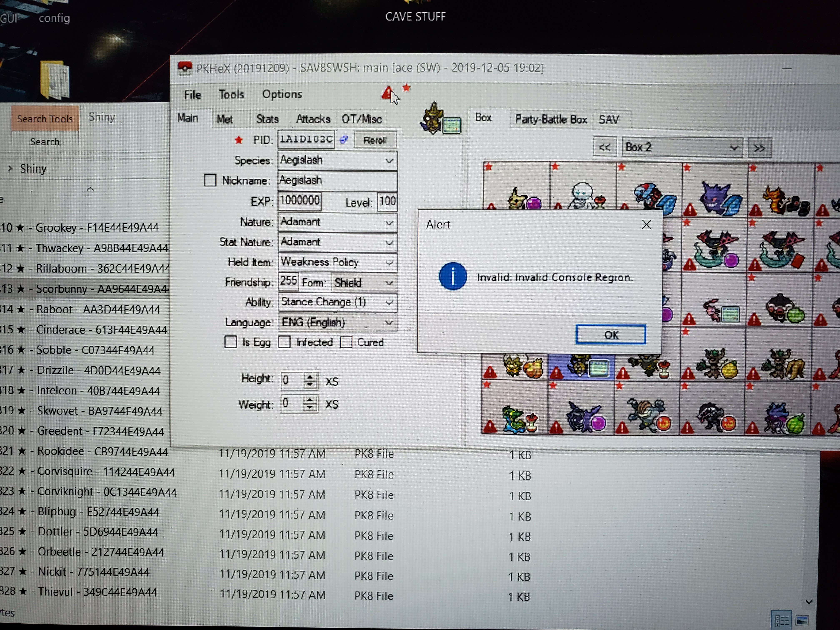The width and height of the screenshot is (840, 630).
Task: Open Search Tools ribbon tab in Explorer
Action: pyautogui.click(x=45, y=119)
